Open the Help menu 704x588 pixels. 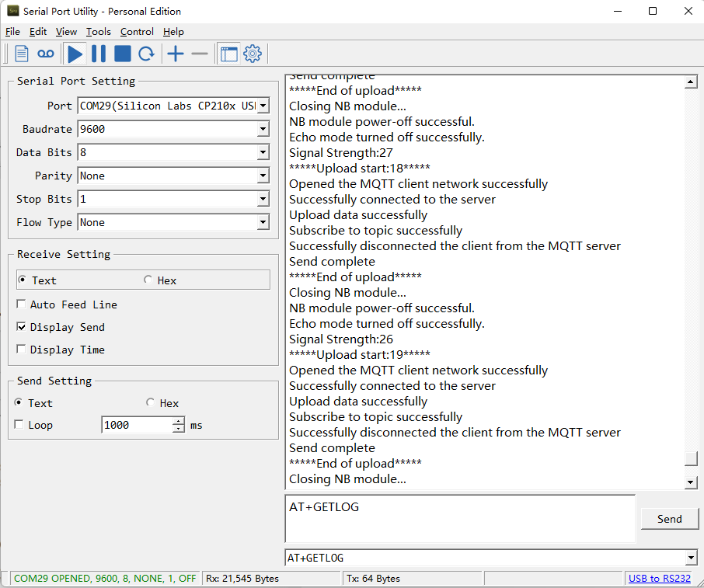click(173, 31)
